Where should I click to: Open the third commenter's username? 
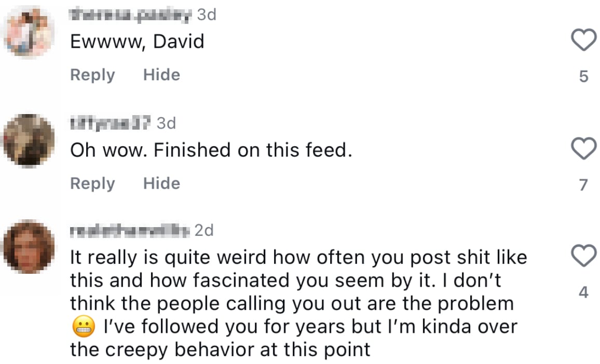[130, 230]
